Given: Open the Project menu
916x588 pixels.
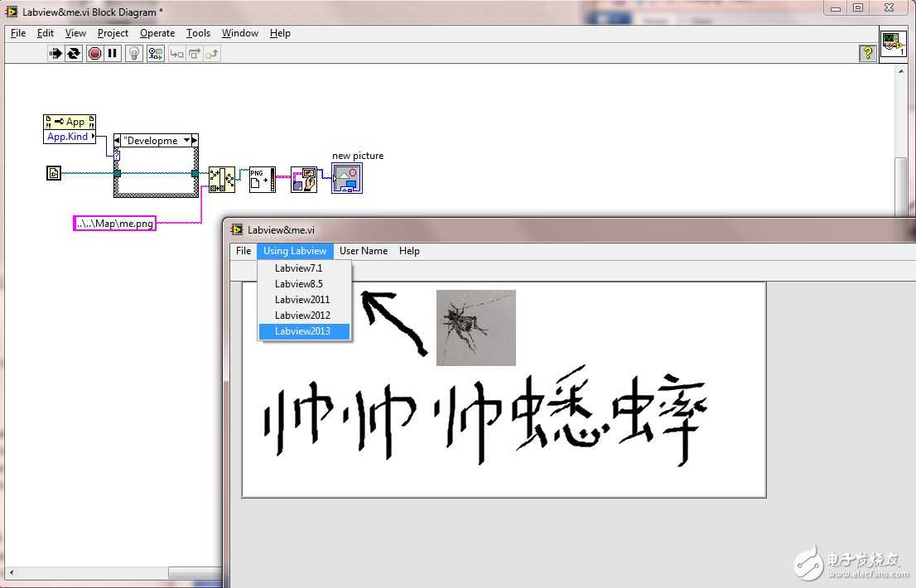Looking at the screenshot, I should click(x=113, y=33).
